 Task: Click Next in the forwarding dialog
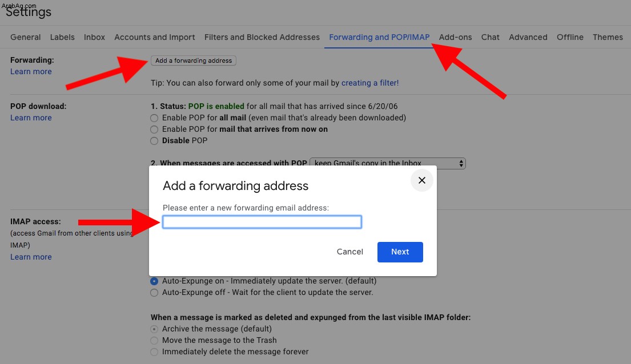(x=400, y=252)
